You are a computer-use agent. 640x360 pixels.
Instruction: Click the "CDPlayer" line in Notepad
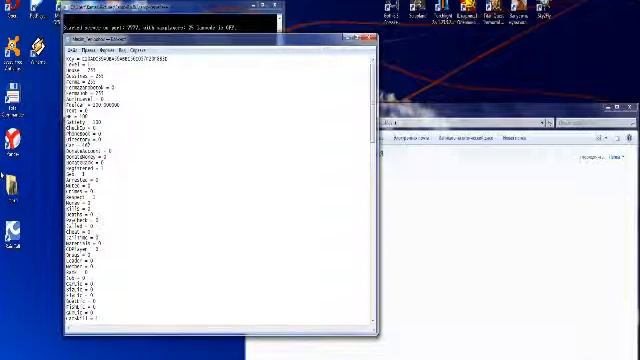pyautogui.click(x=82, y=249)
